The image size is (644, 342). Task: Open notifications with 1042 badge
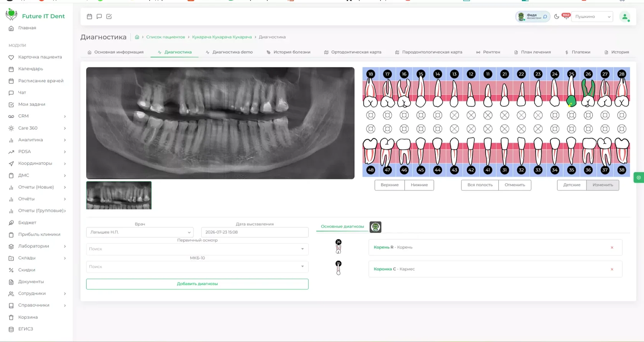coord(566,16)
